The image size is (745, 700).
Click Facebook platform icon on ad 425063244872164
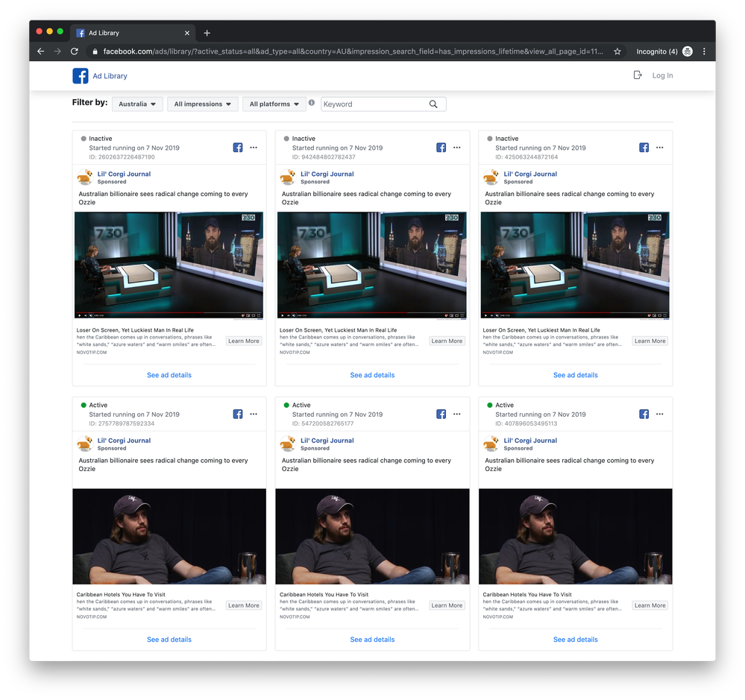(644, 148)
